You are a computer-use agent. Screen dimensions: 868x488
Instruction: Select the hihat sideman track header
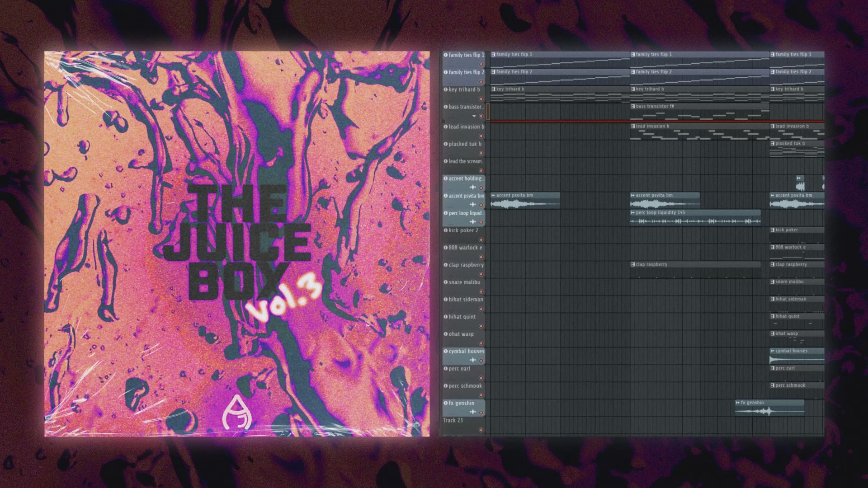pyautogui.click(x=465, y=300)
